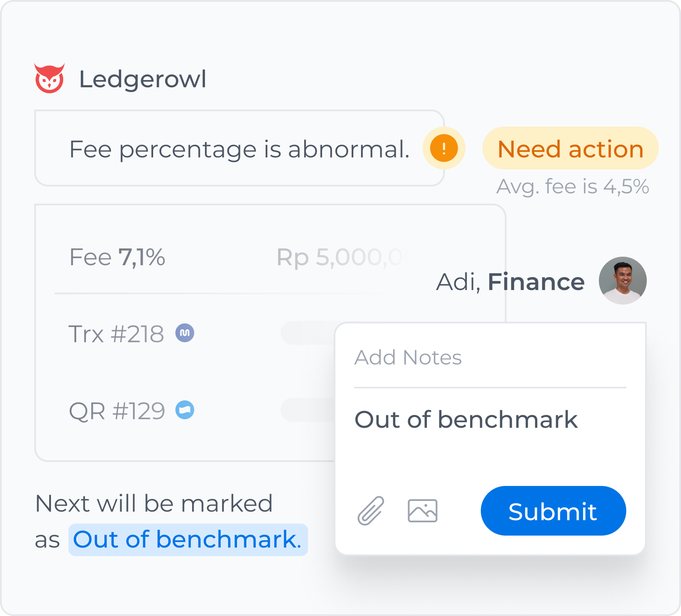Click the Out of benchmark note text
The height and width of the screenshot is (616, 681).
pyautogui.click(x=466, y=419)
